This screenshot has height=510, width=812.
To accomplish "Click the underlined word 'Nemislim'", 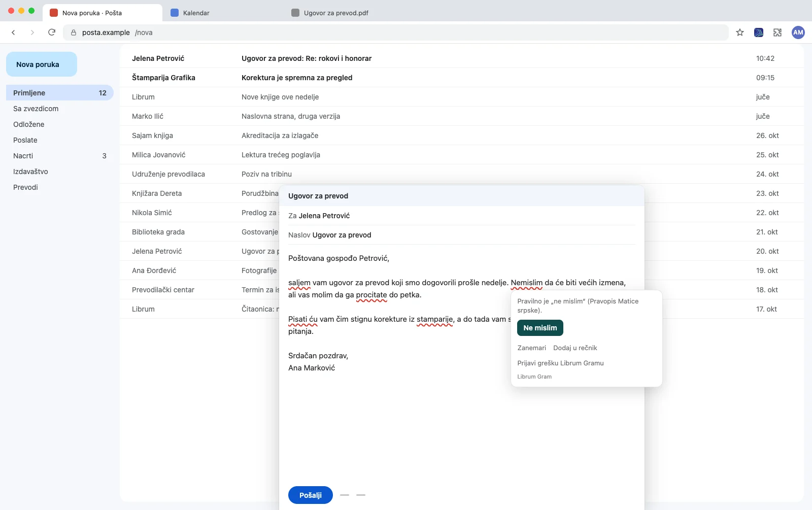I will click(x=526, y=283).
